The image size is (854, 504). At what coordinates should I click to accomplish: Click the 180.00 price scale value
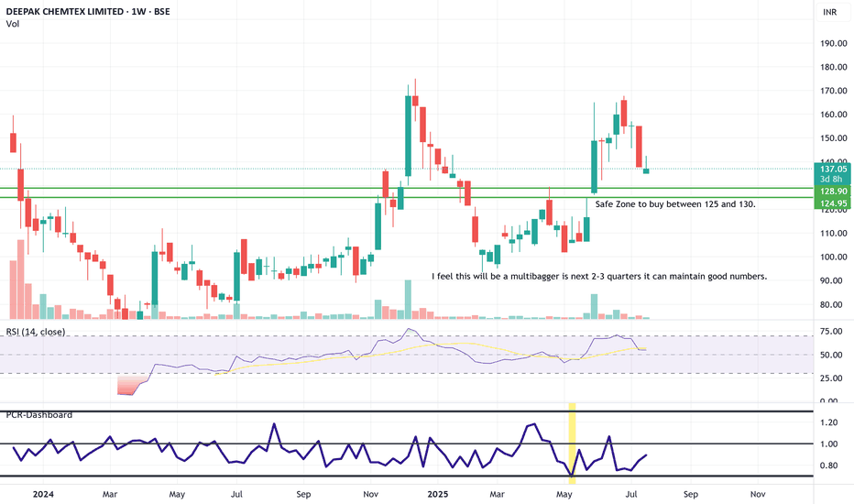tap(834, 67)
